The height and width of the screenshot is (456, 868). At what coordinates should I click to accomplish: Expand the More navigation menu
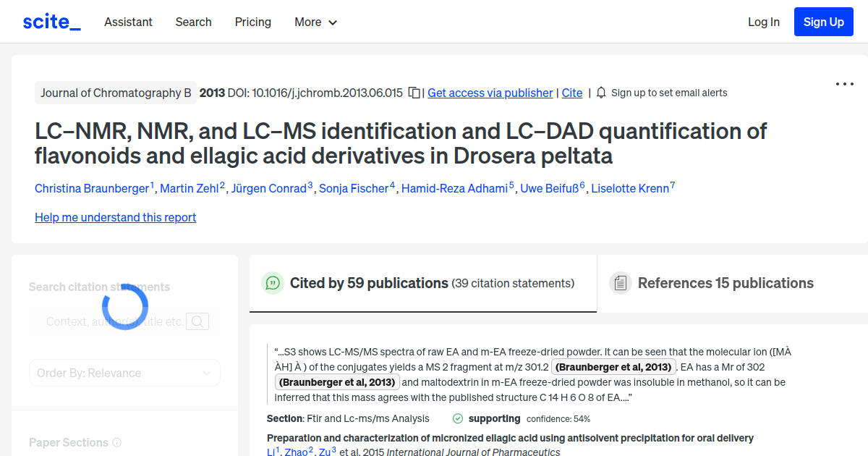pyautogui.click(x=315, y=22)
